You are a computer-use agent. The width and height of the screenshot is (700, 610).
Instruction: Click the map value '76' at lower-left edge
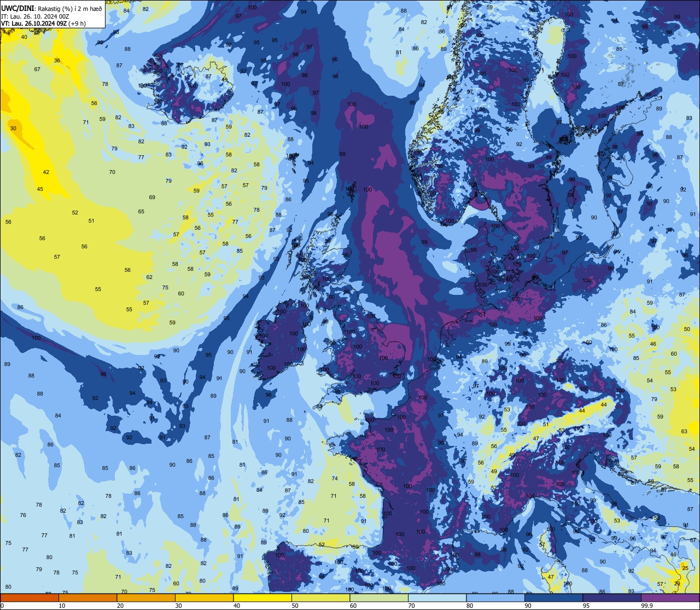(x=23, y=515)
